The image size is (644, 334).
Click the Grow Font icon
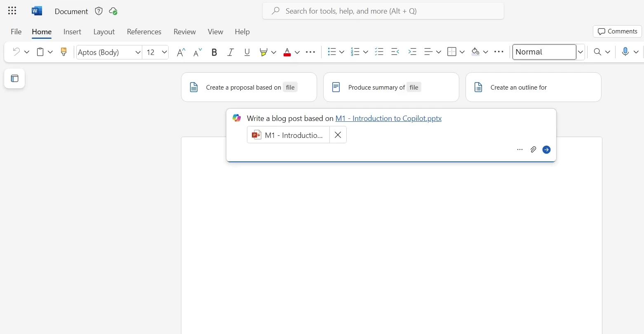point(181,52)
